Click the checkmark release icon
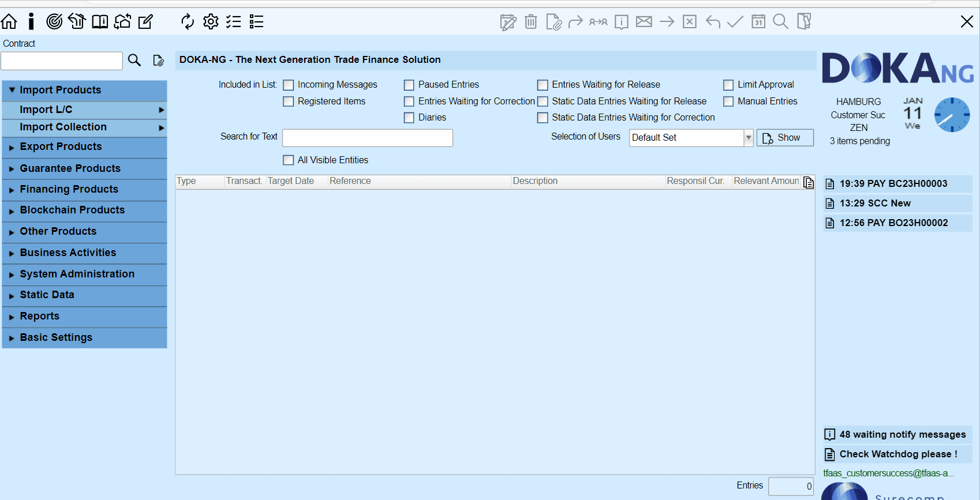Image resolution: width=980 pixels, height=500 pixels. 735,22
